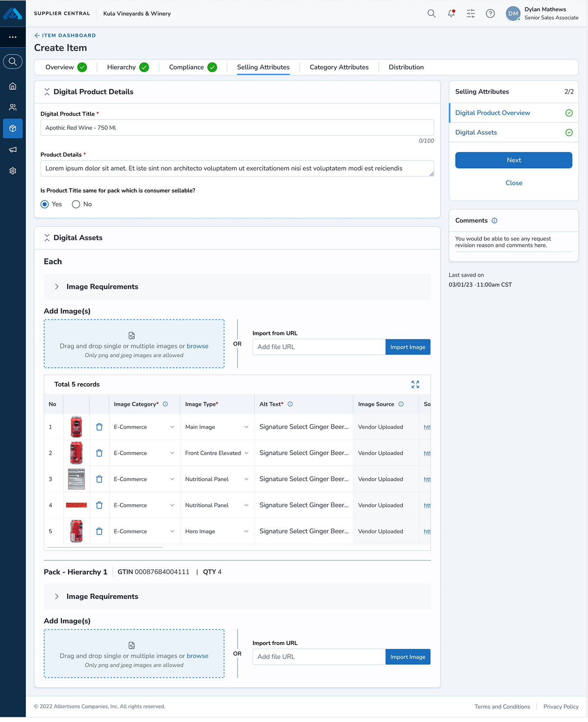
Task: Click the Supplier Central logo icon
Action: tap(13, 14)
